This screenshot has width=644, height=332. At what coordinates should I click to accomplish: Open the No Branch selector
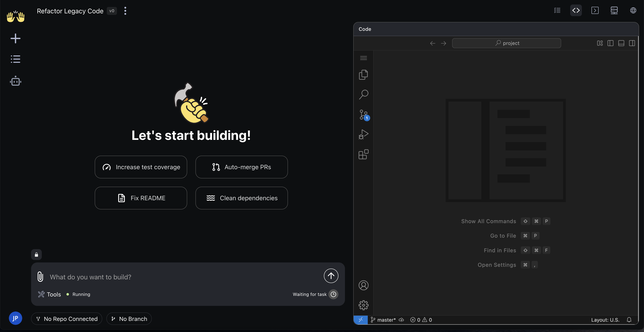pyautogui.click(x=129, y=319)
